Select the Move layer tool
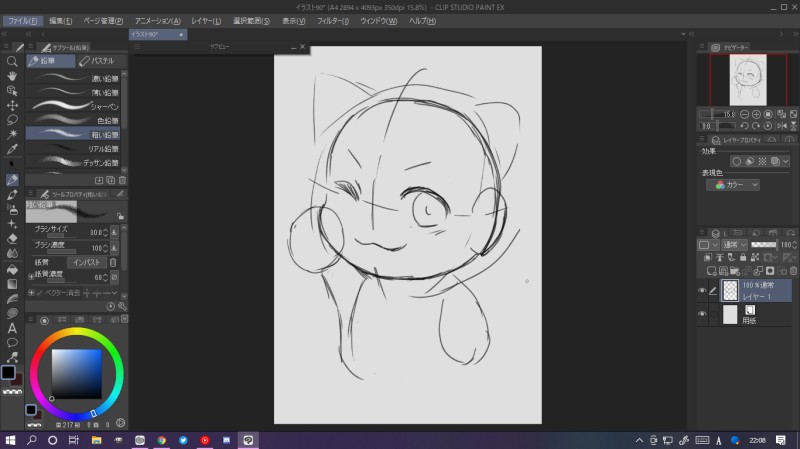Image resolution: width=800 pixels, height=449 pixels. click(x=12, y=105)
